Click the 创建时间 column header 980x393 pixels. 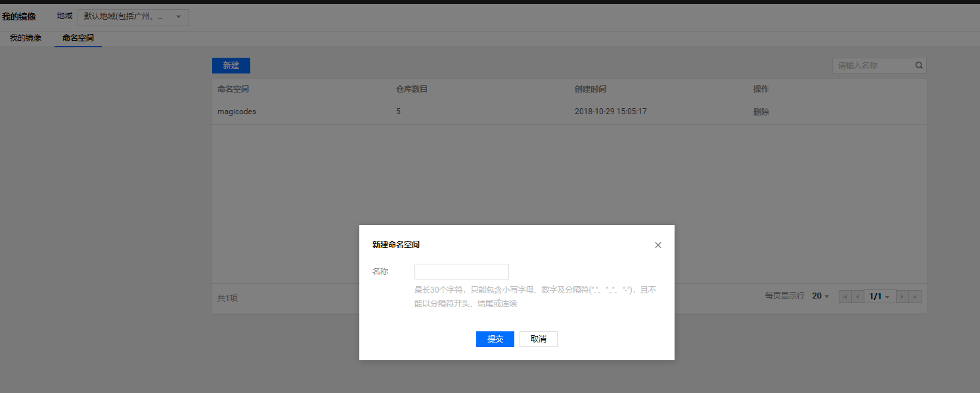(x=590, y=89)
